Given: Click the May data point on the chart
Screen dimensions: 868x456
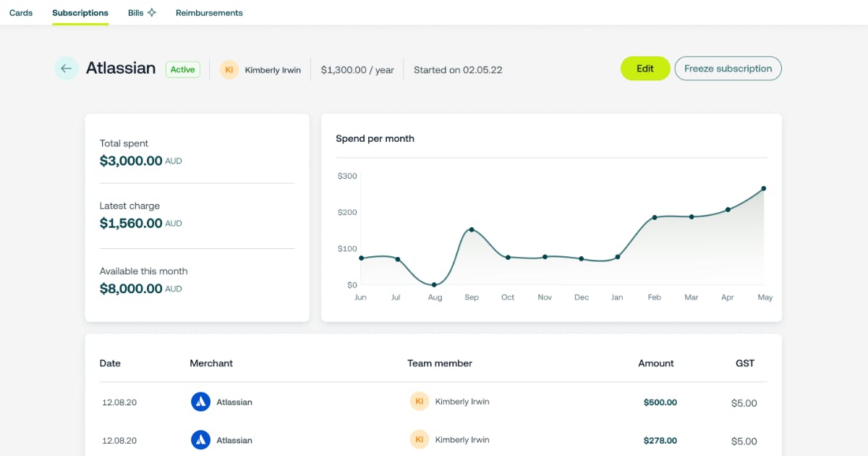Looking at the screenshot, I should (x=765, y=188).
